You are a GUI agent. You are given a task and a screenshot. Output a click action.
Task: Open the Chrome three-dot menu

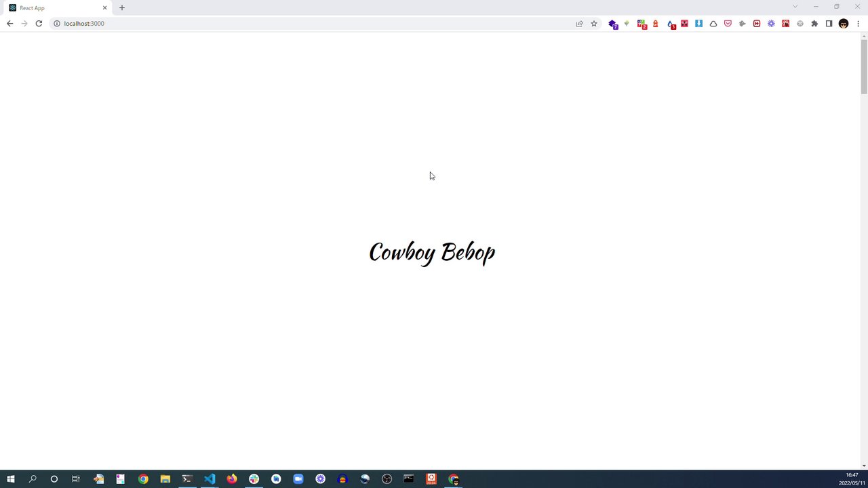coord(858,24)
